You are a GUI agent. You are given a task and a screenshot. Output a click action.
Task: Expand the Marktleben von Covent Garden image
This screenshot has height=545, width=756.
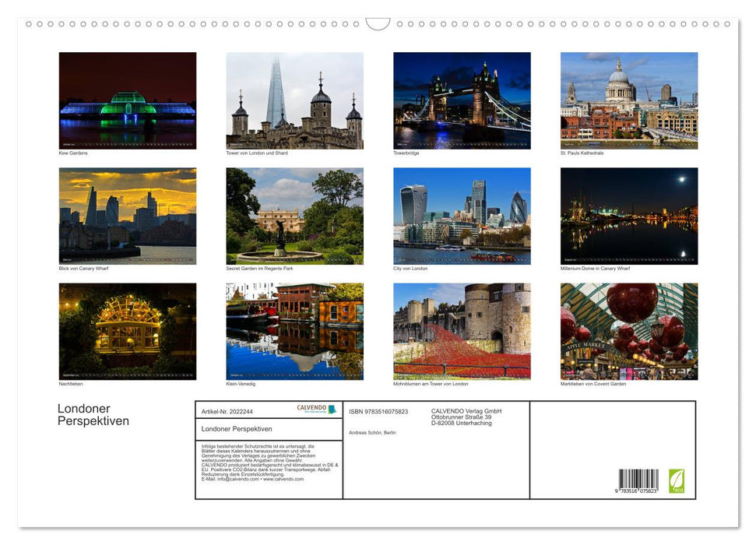pos(628,330)
